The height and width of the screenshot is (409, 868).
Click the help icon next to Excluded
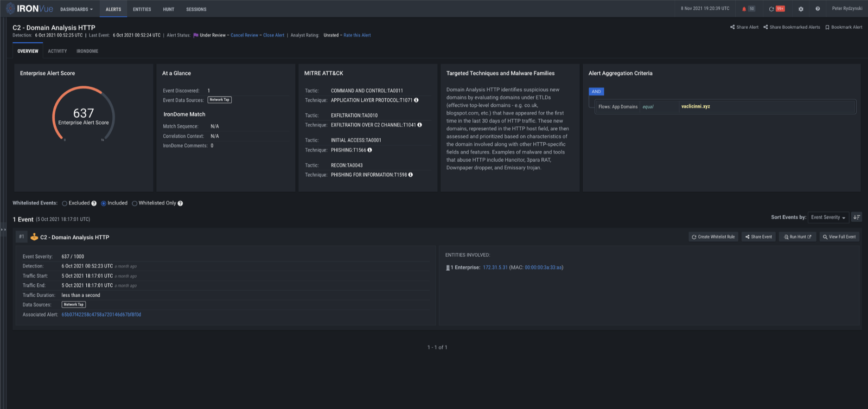click(x=94, y=203)
